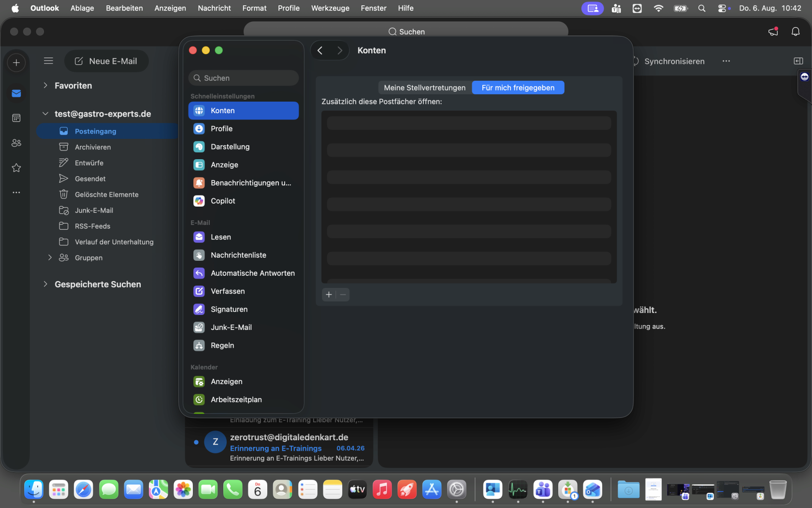
Task: Open the Format menu
Action: tap(254, 8)
